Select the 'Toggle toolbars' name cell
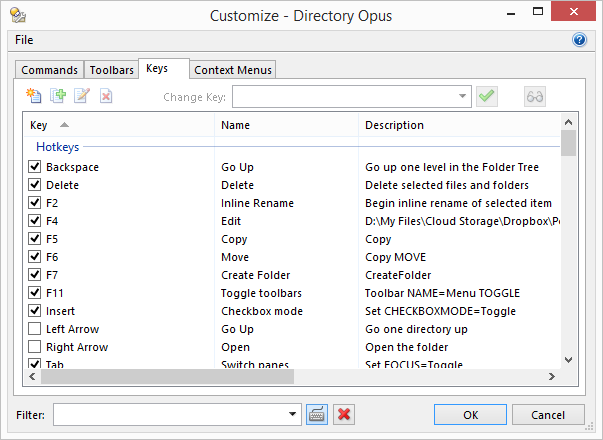The height and width of the screenshot is (440, 603). click(261, 293)
